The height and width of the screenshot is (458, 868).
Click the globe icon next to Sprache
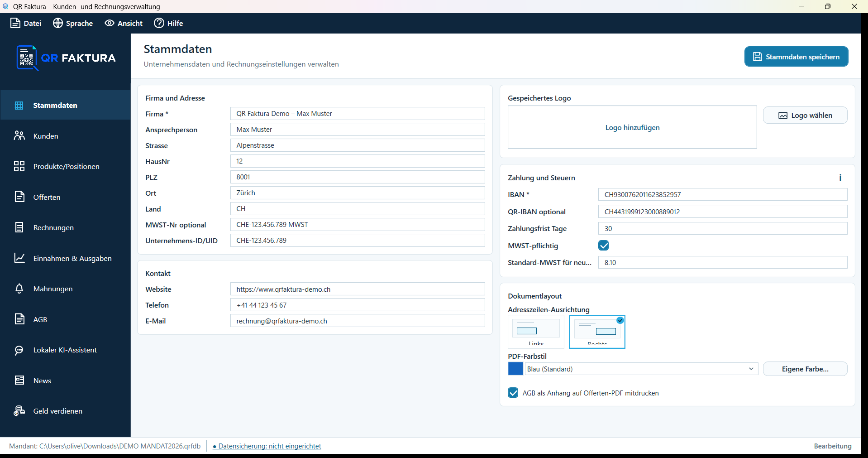[x=58, y=23]
